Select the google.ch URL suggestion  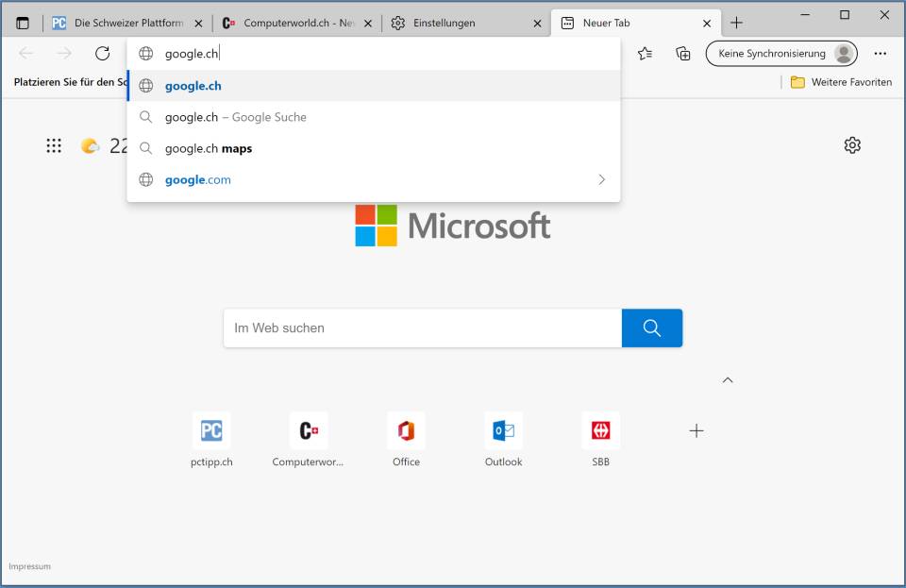click(374, 86)
